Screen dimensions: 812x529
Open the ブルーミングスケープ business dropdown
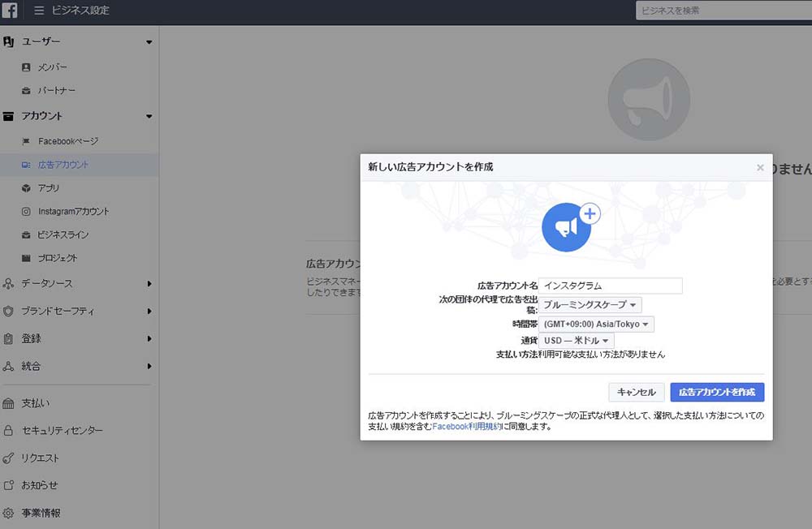pos(590,305)
